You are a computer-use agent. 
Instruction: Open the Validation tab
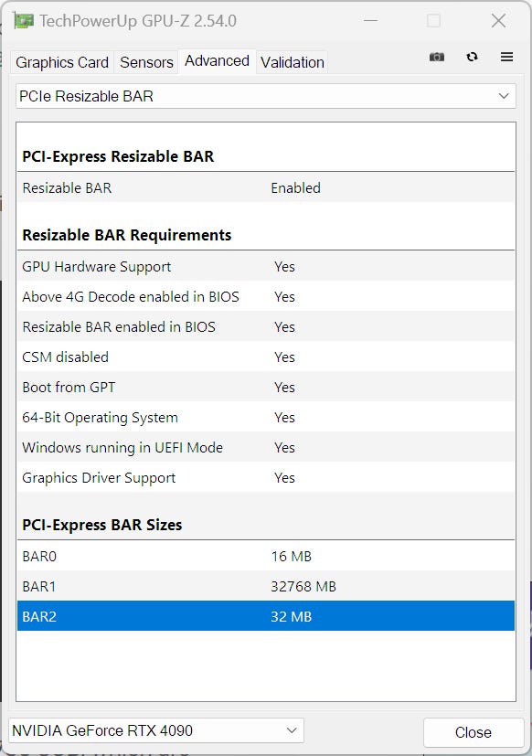tap(293, 62)
